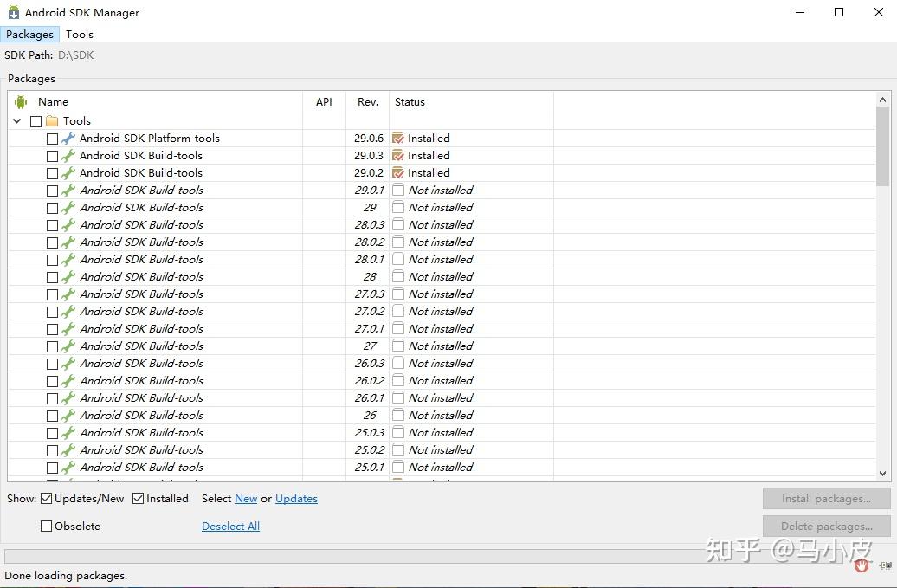Click the package list scrollbar thumb
Screen dimensions: 897x588
click(x=882, y=146)
